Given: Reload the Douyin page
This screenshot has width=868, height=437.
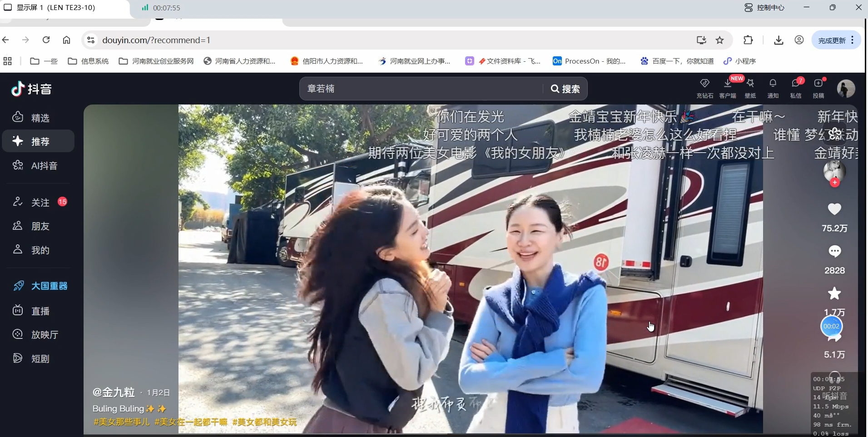Looking at the screenshot, I should pos(46,40).
